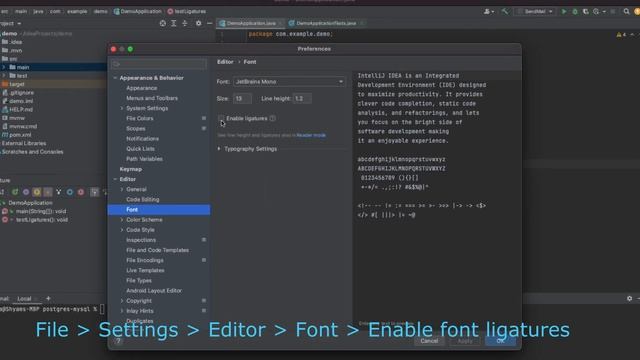Click Run with Coverage icon in toolbar
This screenshot has height=360, width=640.
(x=585, y=11)
